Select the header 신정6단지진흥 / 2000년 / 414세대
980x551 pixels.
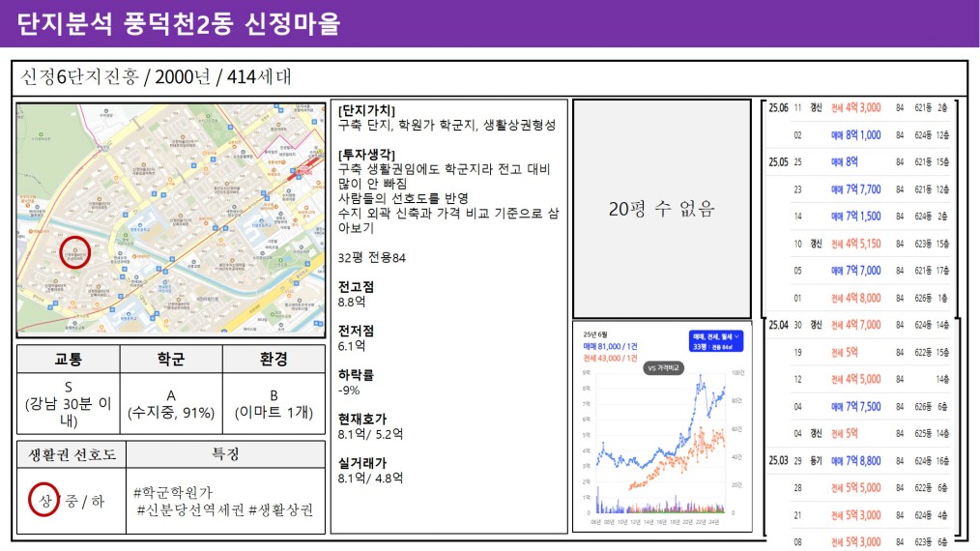click(157, 77)
